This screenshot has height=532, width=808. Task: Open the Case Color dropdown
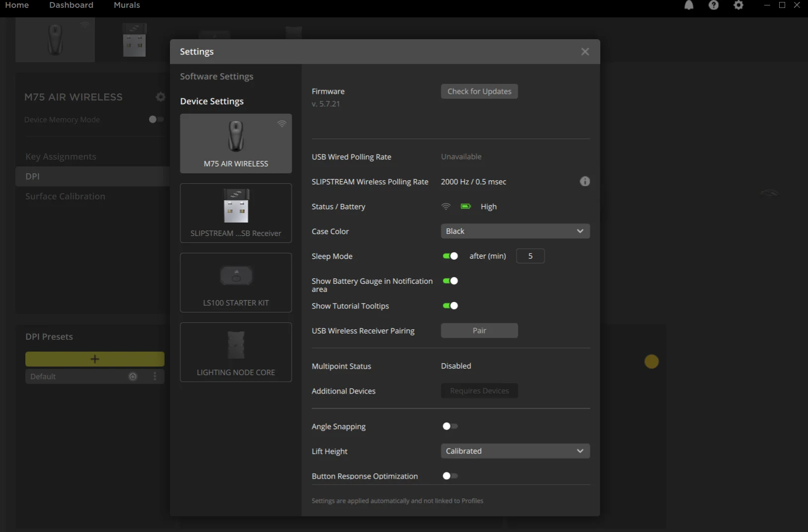pyautogui.click(x=515, y=231)
